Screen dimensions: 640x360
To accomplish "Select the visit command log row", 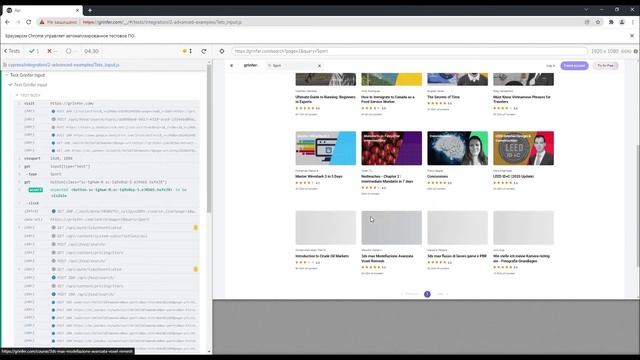I will 107,103.
